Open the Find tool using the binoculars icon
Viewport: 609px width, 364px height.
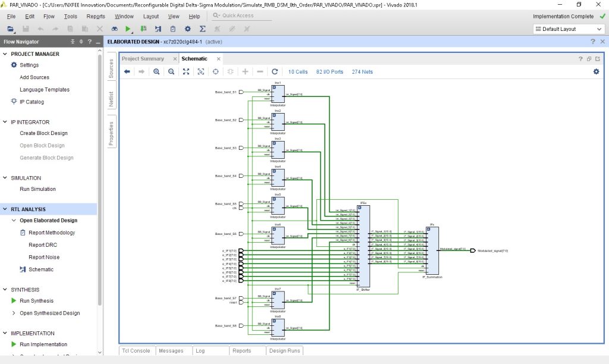pos(114,28)
